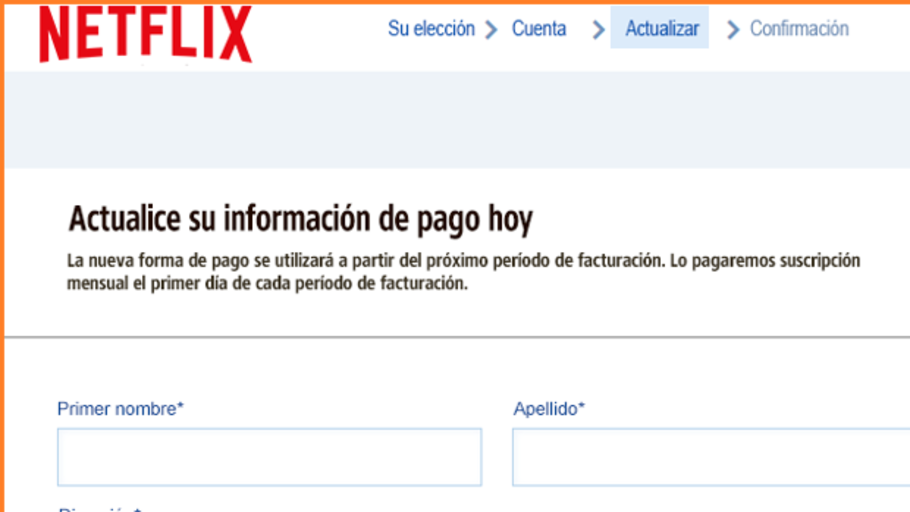Click the Apellido field label
This screenshot has height=512, width=910.
[x=545, y=409]
